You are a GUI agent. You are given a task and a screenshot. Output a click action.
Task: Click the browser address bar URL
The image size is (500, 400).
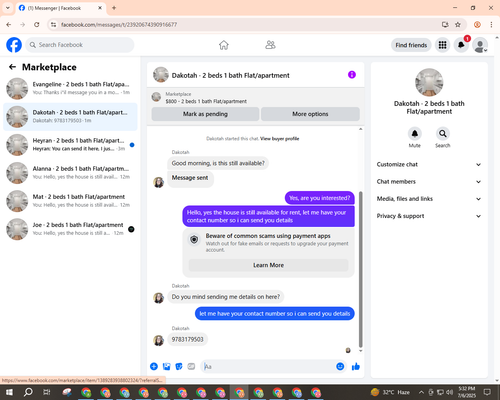(119, 25)
